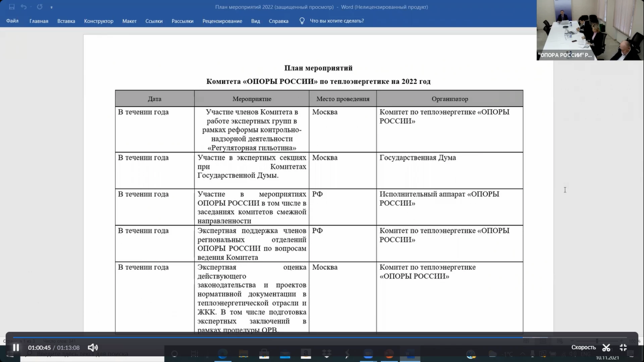Click the current time 01:00:45 display
The height and width of the screenshot is (362, 644).
click(39, 348)
